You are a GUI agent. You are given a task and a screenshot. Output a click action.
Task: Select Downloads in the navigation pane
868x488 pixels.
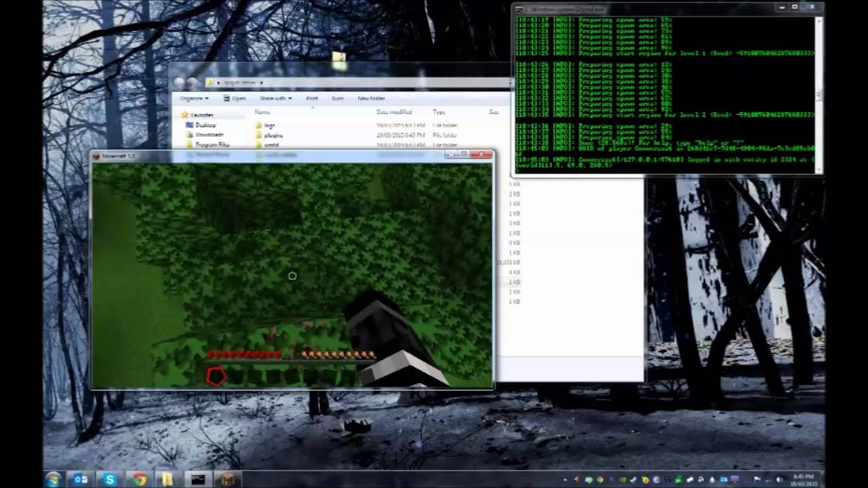click(x=205, y=134)
